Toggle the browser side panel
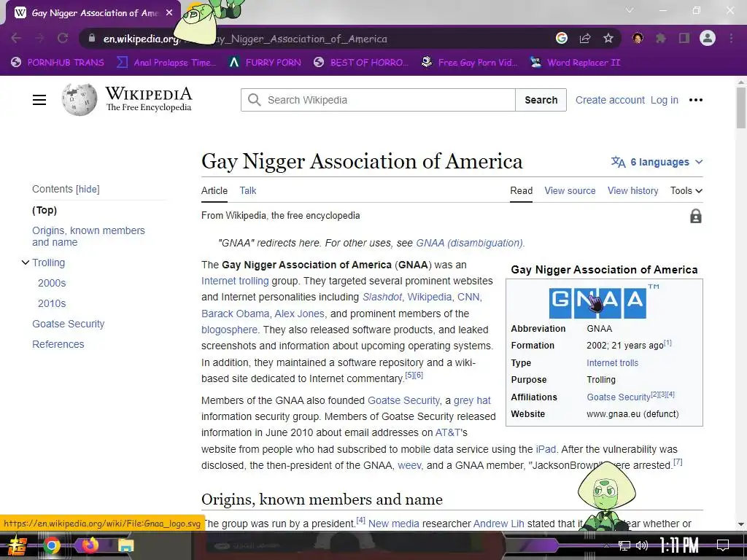 point(684,38)
